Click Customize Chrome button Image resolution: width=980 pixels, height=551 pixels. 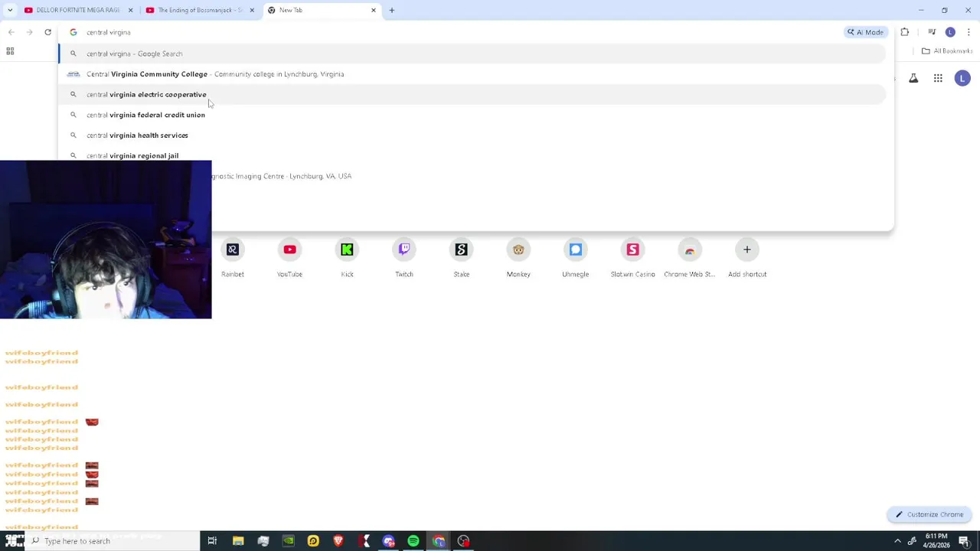click(x=929, y=514)
